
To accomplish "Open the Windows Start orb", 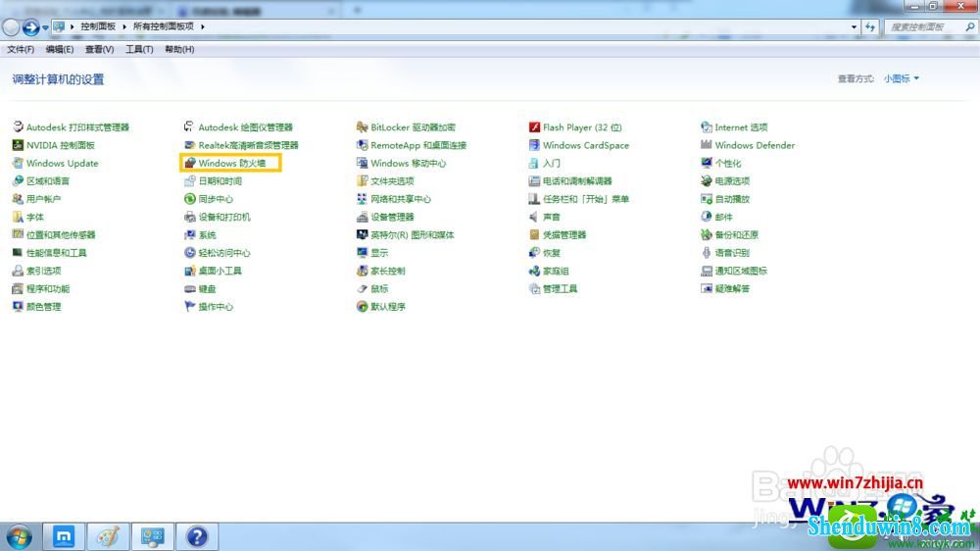I will (x=19, y=537).
